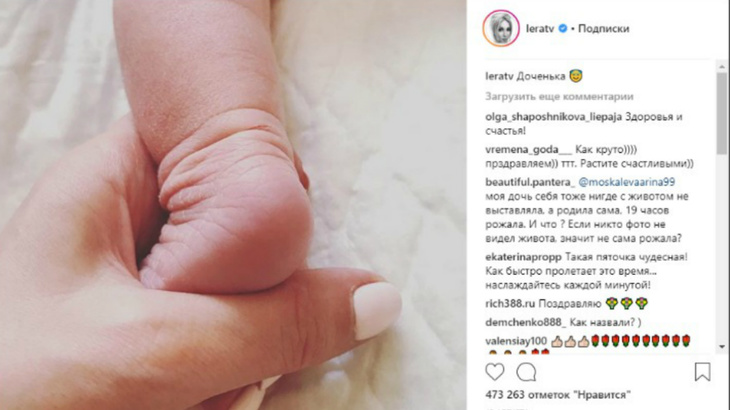Save post with the bookmark icon
The width and height of the screenshot is (730, 410).
pyautogui.click(x=702, y=372)
